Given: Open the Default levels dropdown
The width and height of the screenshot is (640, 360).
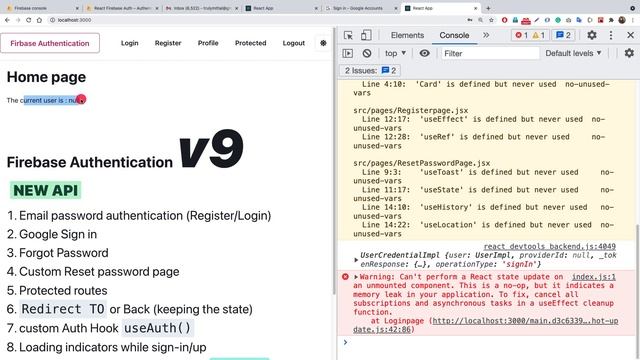Looking at the screenshot, I should click(x=573, y=53).
